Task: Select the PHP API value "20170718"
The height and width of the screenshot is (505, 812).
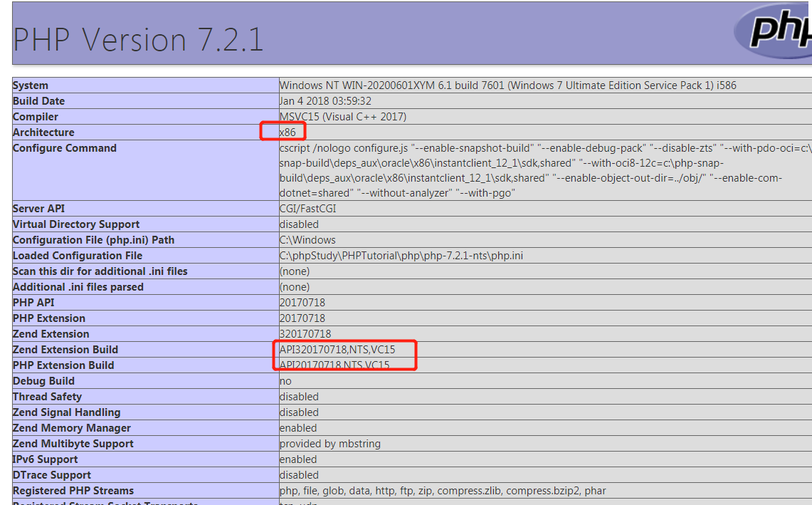Action: tap(302, 303)
